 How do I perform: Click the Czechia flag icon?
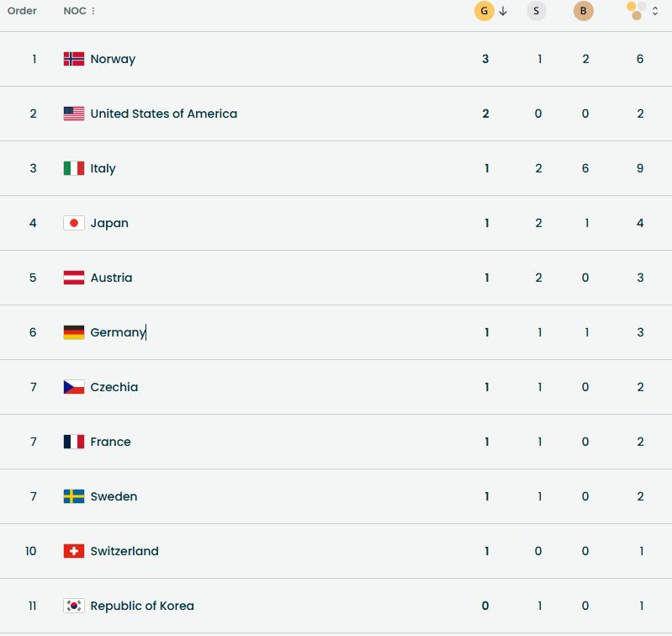click(74, 387)
